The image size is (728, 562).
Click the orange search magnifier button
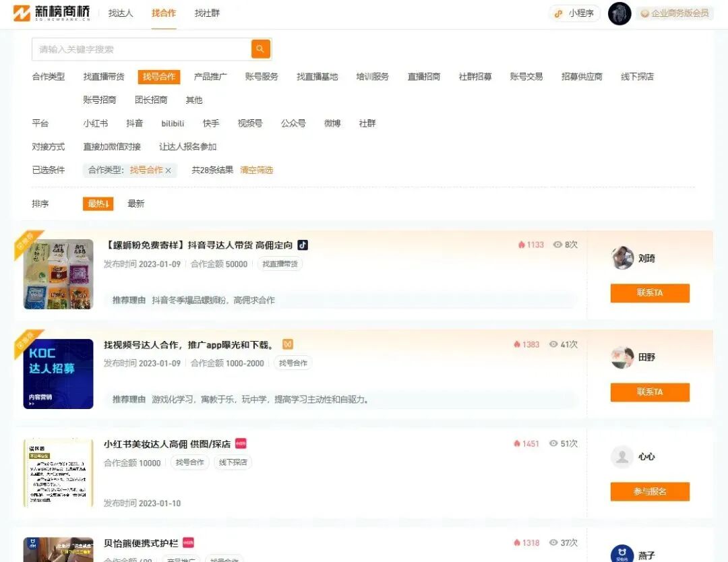260,49
